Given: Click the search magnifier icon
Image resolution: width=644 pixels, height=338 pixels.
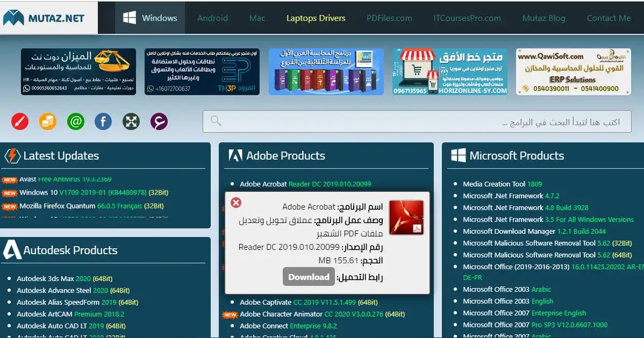Looking at the screenshot, I should 216,121.
